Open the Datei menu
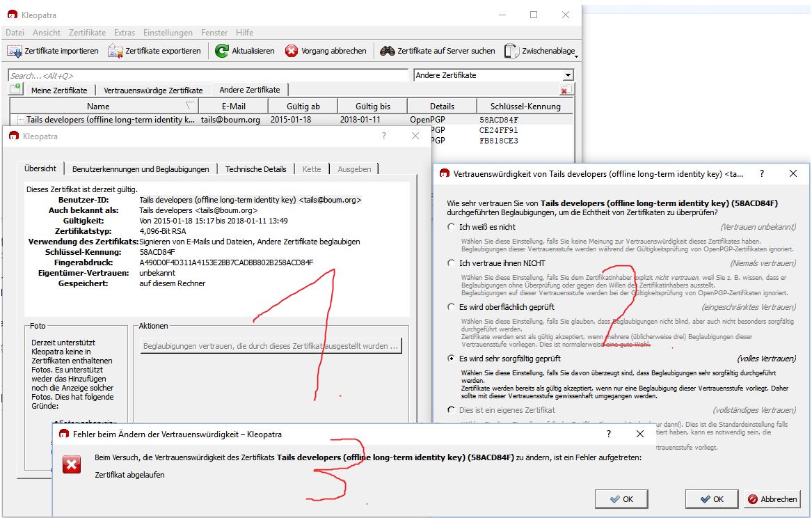Screen dimensions: 812x518 15,32
